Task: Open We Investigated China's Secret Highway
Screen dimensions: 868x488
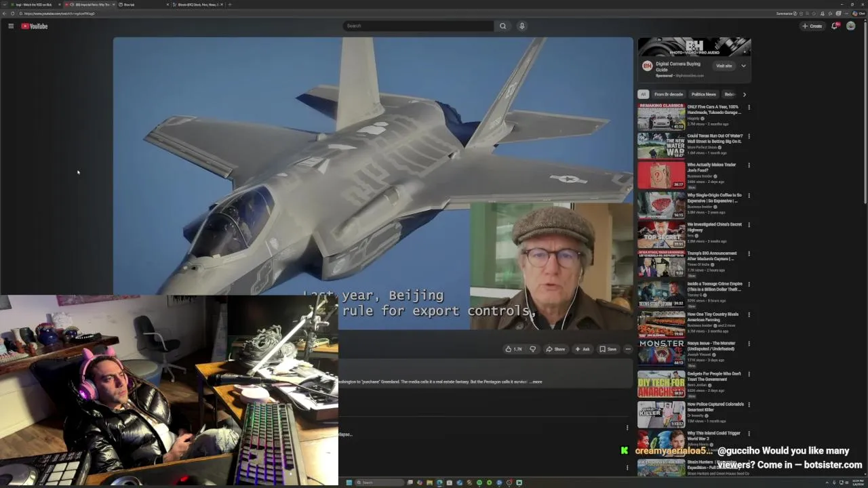Action: (x=715, y=227)
